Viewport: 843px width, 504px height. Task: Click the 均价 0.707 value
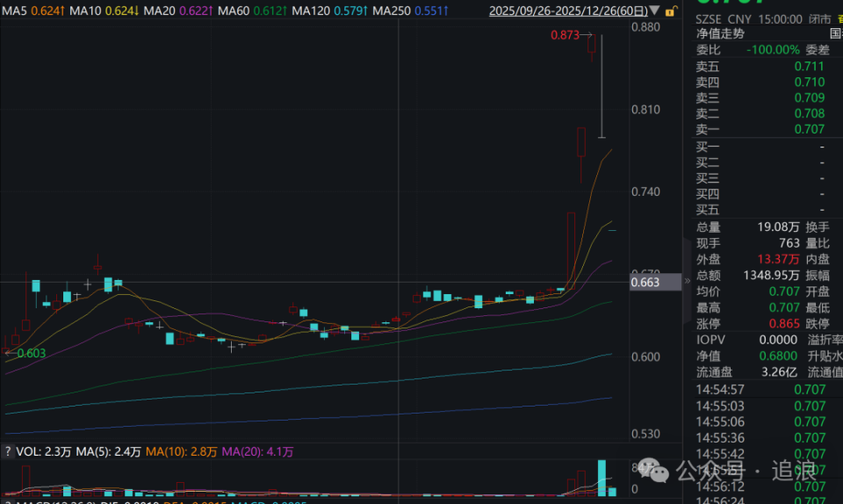point(784,292)
